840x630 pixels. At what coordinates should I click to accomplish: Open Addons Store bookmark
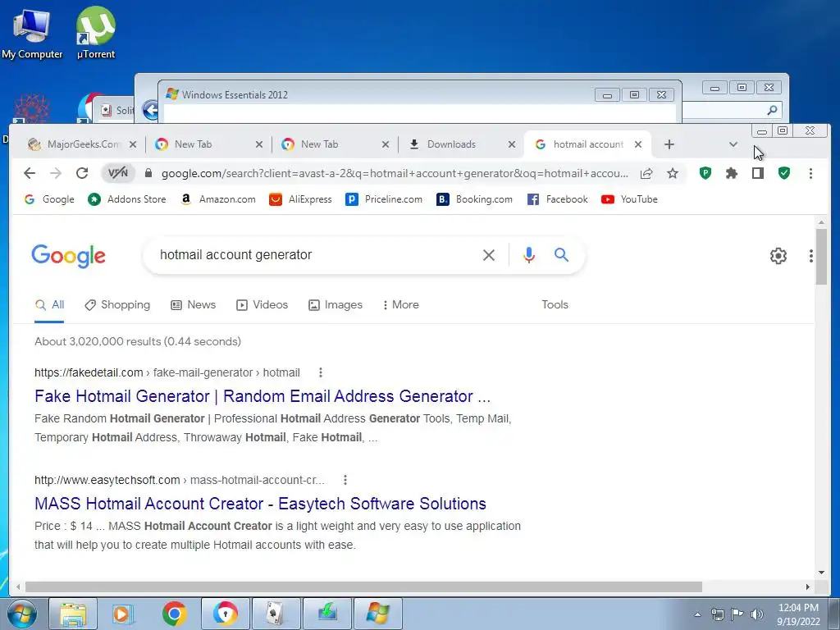click(x=127, y=199)
